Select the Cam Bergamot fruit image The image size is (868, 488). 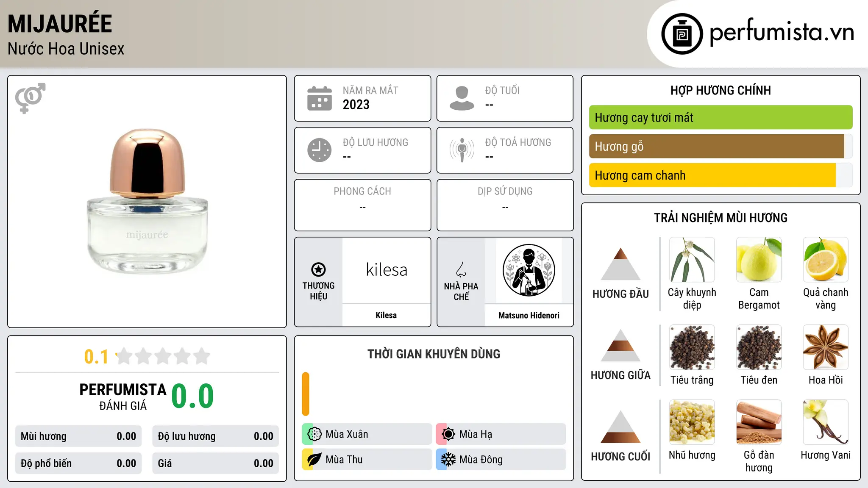click(x=759, y=260)
